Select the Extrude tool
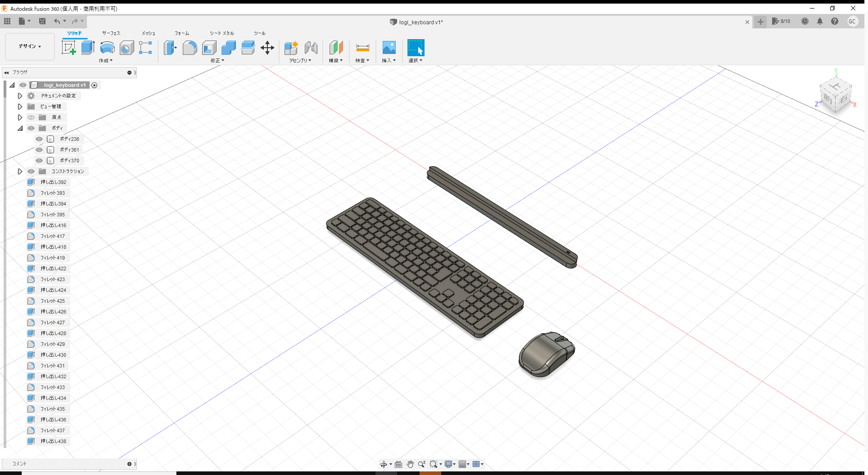The height and width of the screenshot is (475, 868). (87, 47)
